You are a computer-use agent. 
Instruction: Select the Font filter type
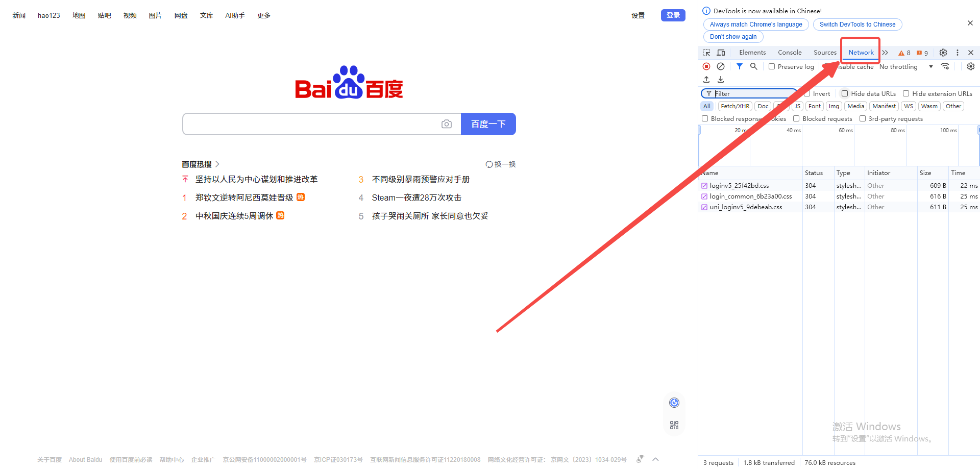pyautogui.click(x=815, y=106)
